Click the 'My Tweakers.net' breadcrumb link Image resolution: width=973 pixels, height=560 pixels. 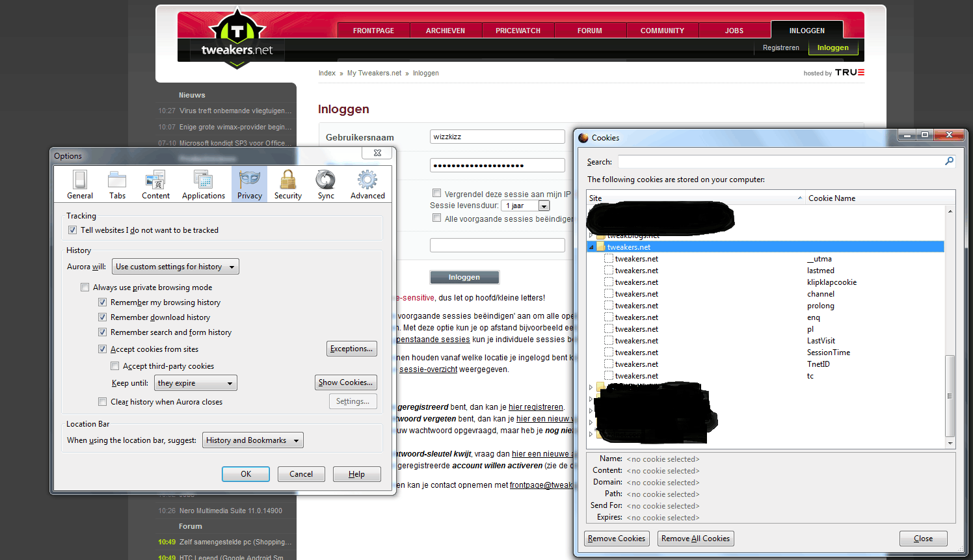pyautogui.click(x=375, y=73)
